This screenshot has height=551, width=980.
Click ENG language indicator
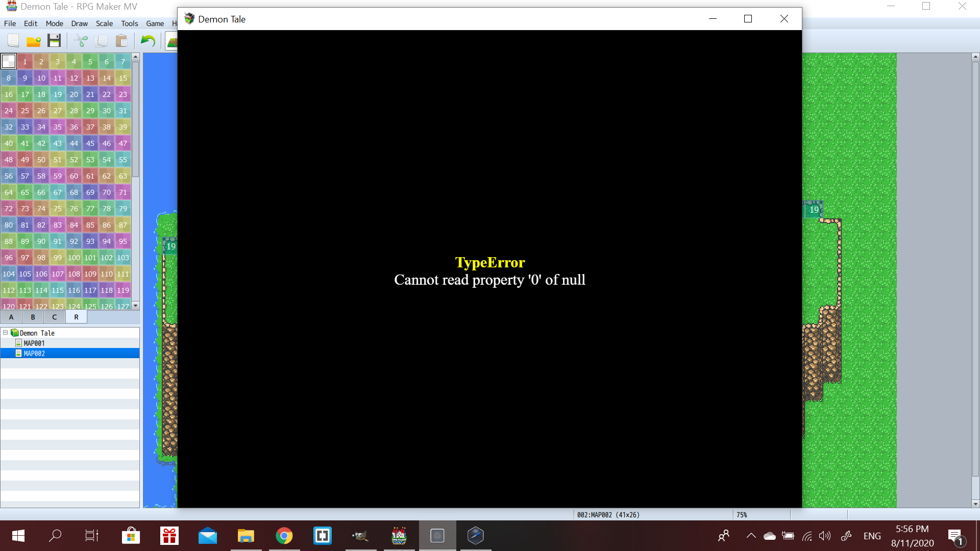[872, 536]
